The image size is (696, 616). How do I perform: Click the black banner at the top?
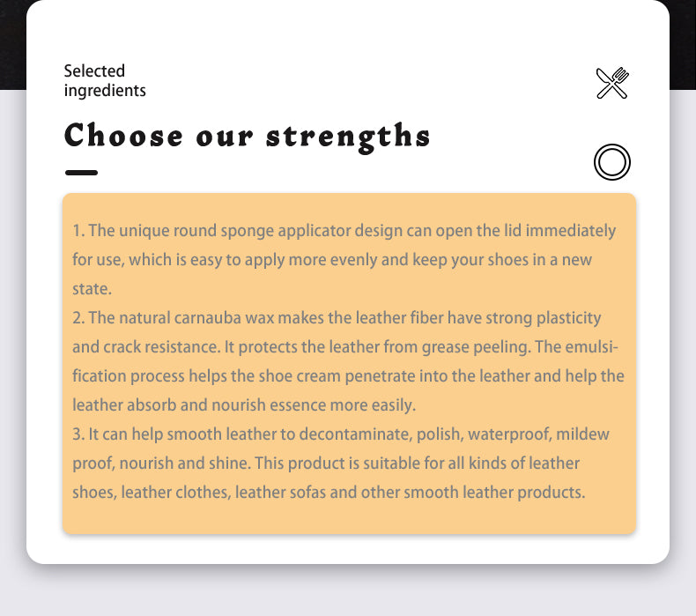(13, 44)
